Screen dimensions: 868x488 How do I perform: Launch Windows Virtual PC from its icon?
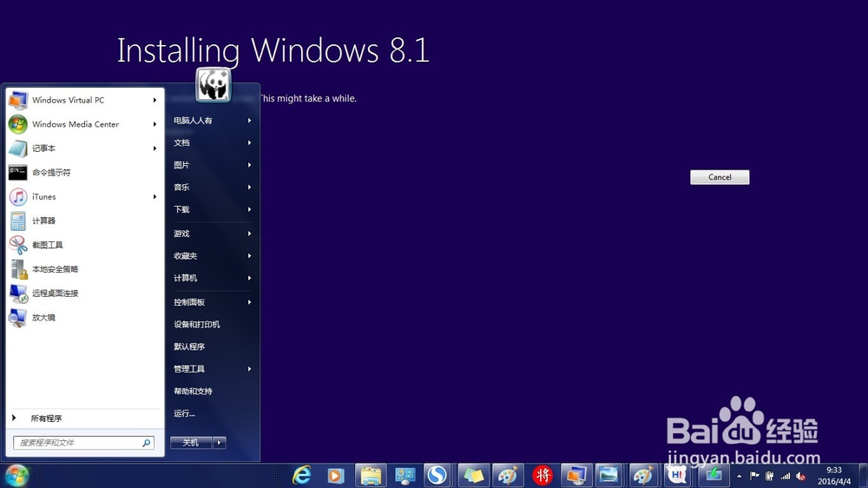tap(17, 100)
